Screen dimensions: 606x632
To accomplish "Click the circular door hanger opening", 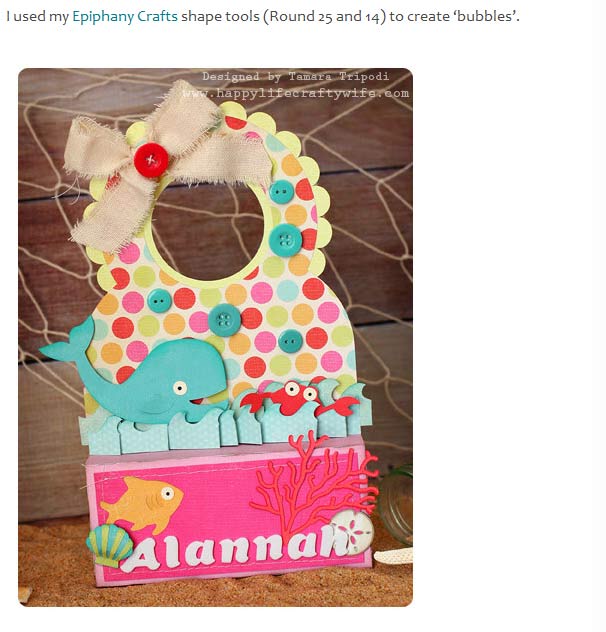I will [x=208, y=229].
